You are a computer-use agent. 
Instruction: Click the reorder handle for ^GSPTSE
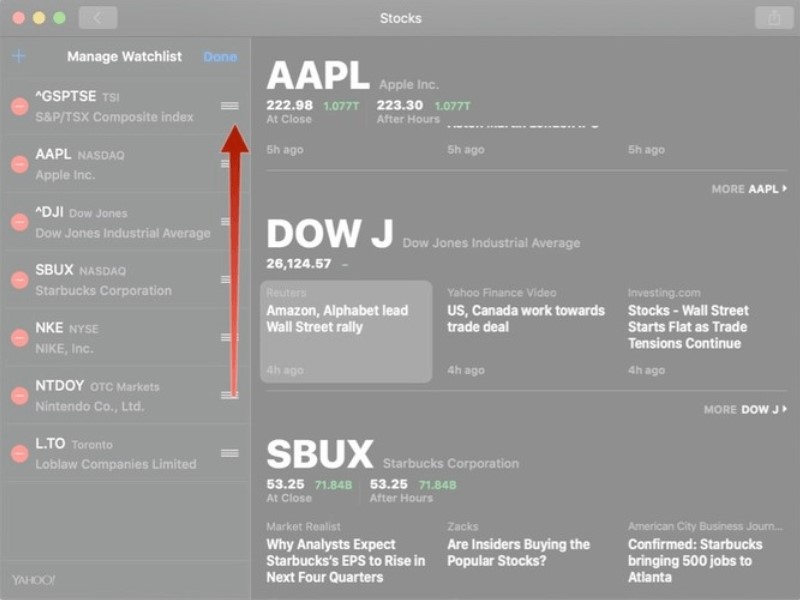[230, 106]
